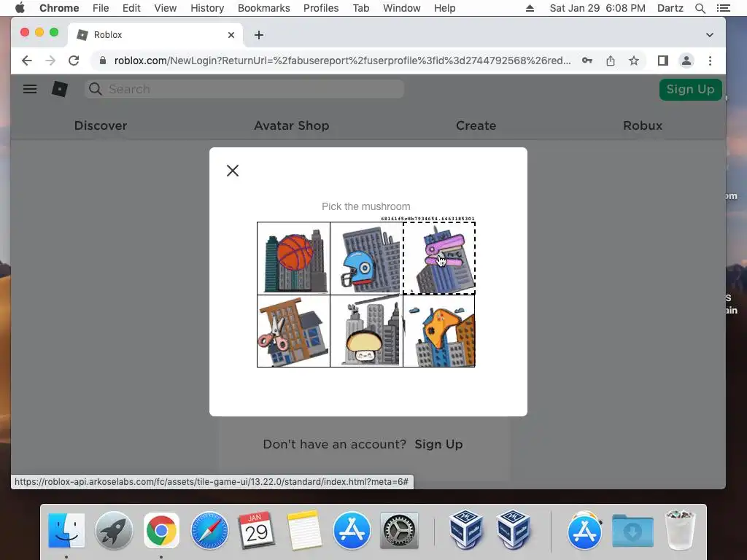Pick the orange game controller tile

point(439,331)
